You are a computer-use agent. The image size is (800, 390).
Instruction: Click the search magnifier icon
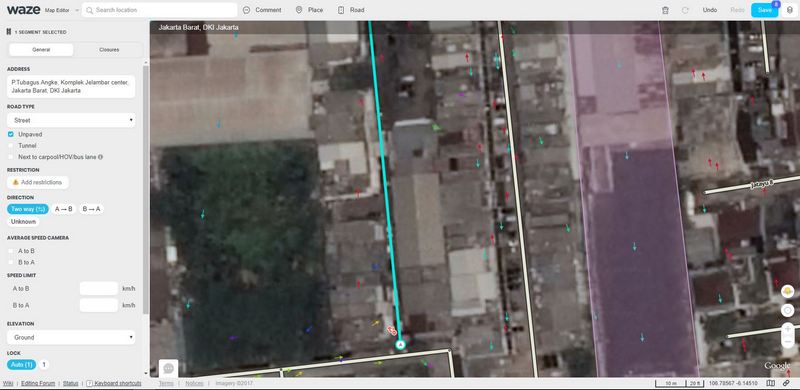(89, 10)
